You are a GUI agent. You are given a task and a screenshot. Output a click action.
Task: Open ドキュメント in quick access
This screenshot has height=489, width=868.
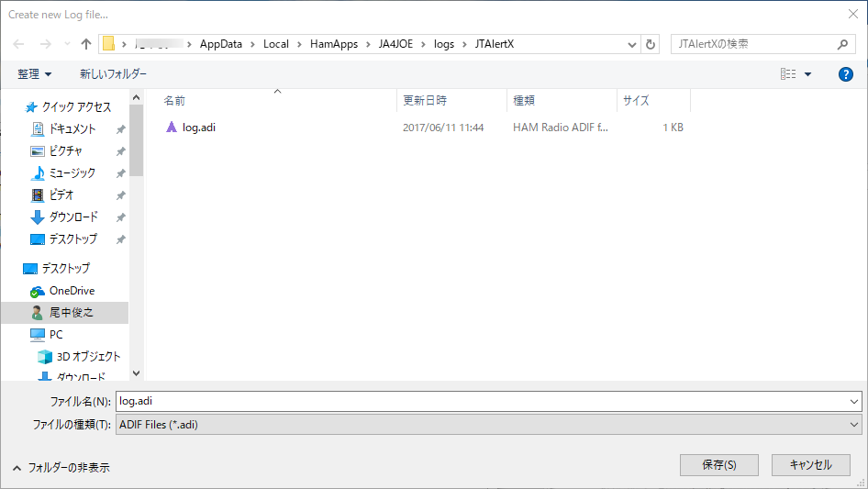tap(72, 129)
